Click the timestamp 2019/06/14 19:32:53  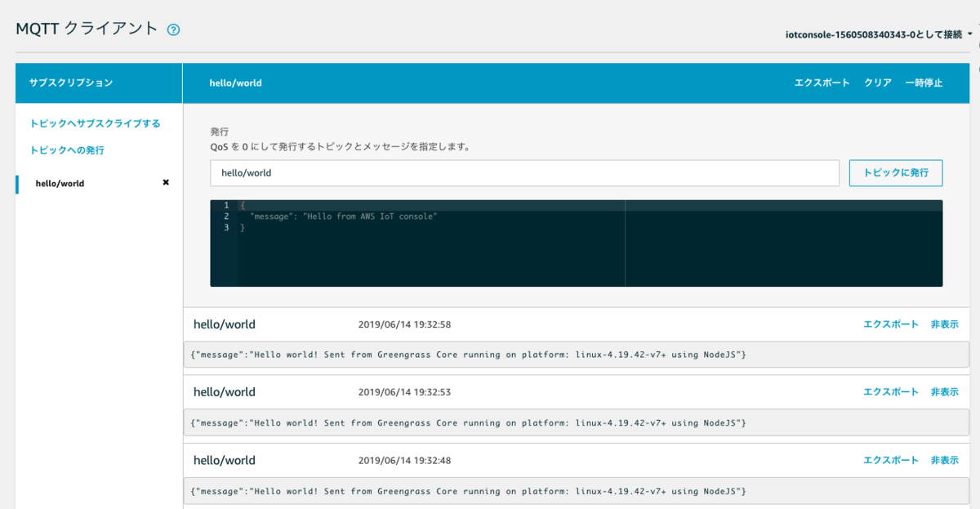[404, 392]
